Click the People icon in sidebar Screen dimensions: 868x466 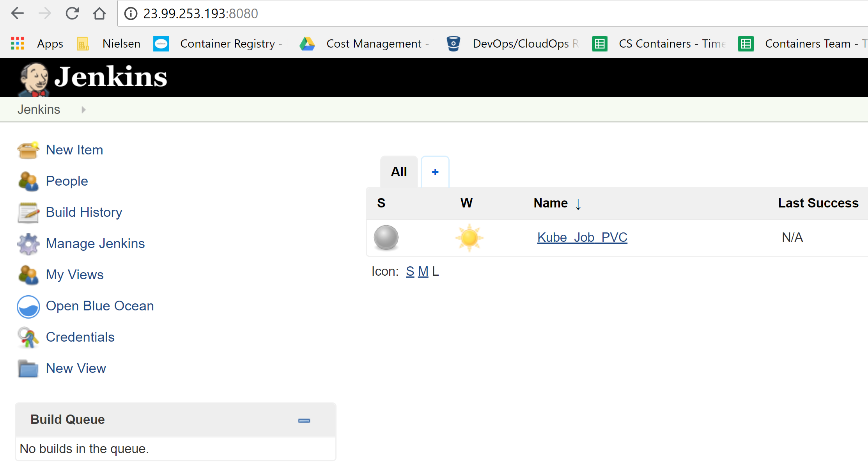[28, 181]
